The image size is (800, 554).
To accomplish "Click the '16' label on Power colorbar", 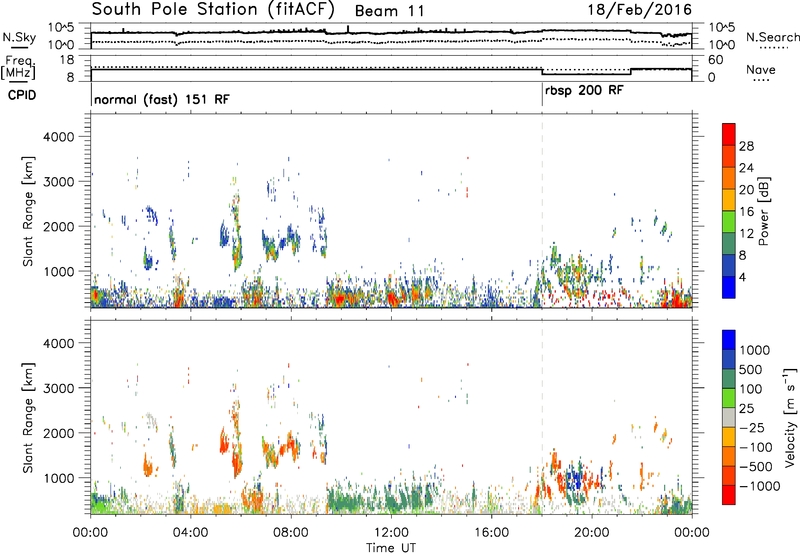I will 746,212.
